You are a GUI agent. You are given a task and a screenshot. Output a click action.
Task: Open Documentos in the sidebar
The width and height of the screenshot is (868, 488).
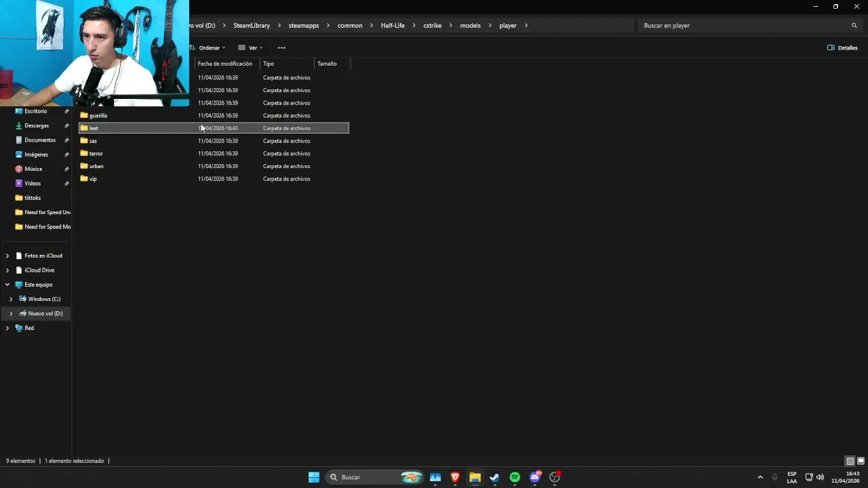[x=40, y=140]
